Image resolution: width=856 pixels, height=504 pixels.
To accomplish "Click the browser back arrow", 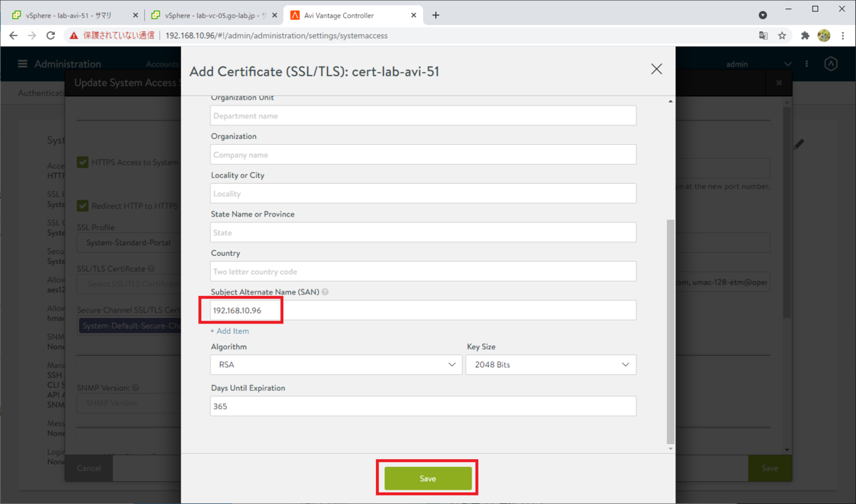I will click(14, 35).
